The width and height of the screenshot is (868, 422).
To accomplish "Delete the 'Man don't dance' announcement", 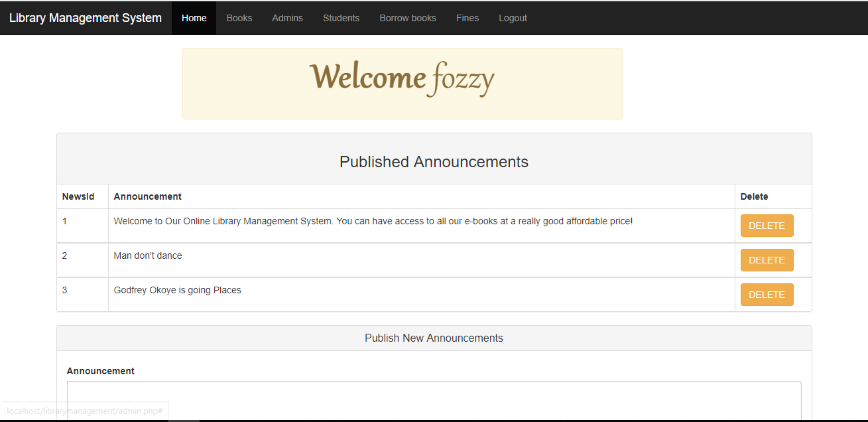I will [x=767, y=260].
